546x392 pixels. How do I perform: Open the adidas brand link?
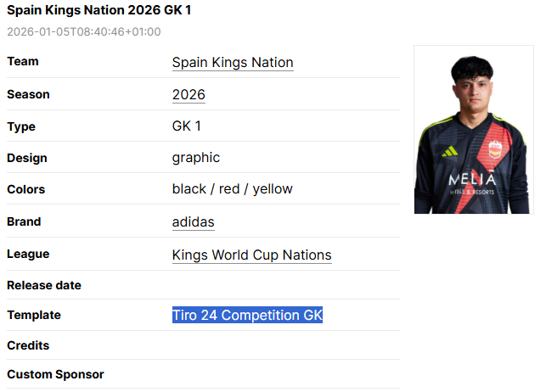pyautogui.click(x=193, y=222)
